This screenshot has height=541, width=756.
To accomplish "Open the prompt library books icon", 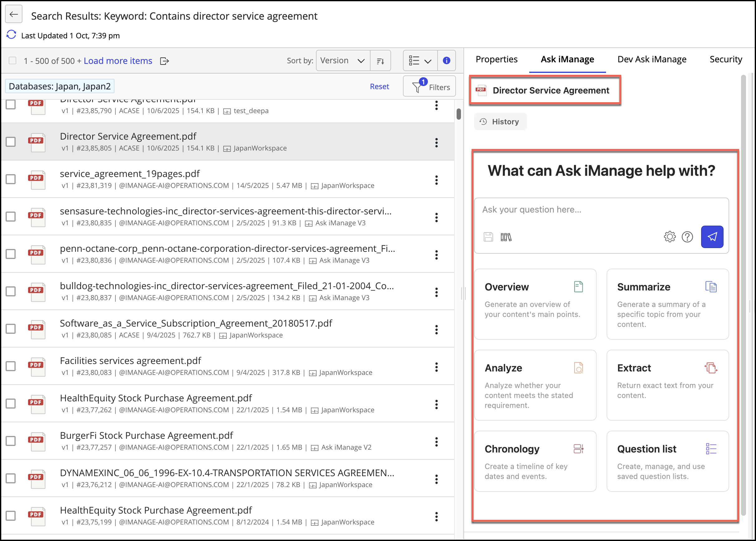I will click(506, 237).
